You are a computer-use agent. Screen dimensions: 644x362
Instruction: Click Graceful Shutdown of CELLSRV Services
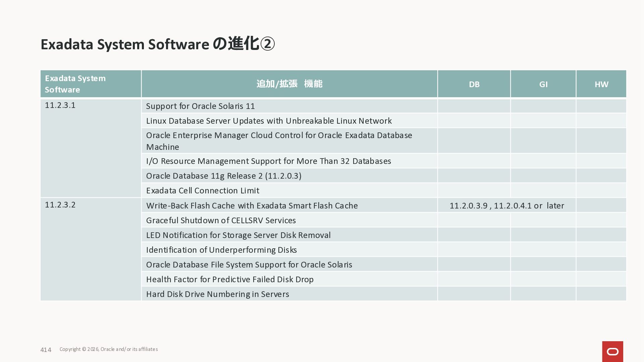(221, 221)
